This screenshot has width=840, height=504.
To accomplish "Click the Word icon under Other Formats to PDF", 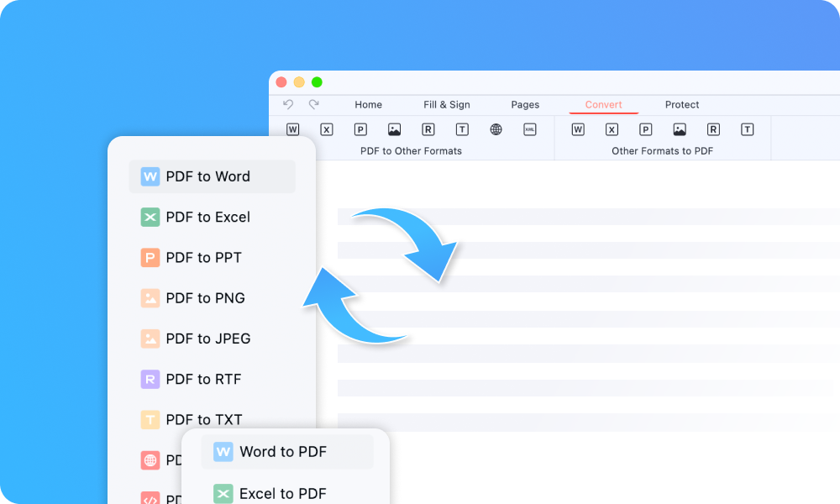I will (x=578, y=129).
